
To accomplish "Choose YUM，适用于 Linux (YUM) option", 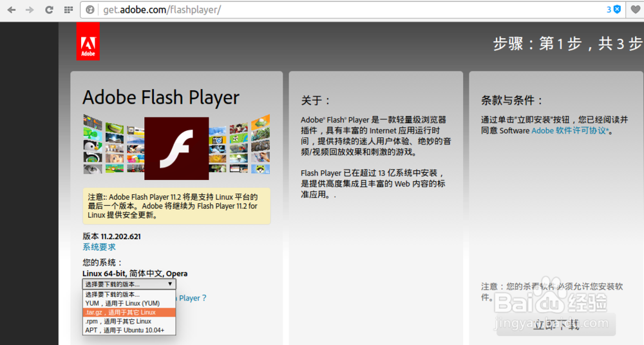I will click(129, 304).
